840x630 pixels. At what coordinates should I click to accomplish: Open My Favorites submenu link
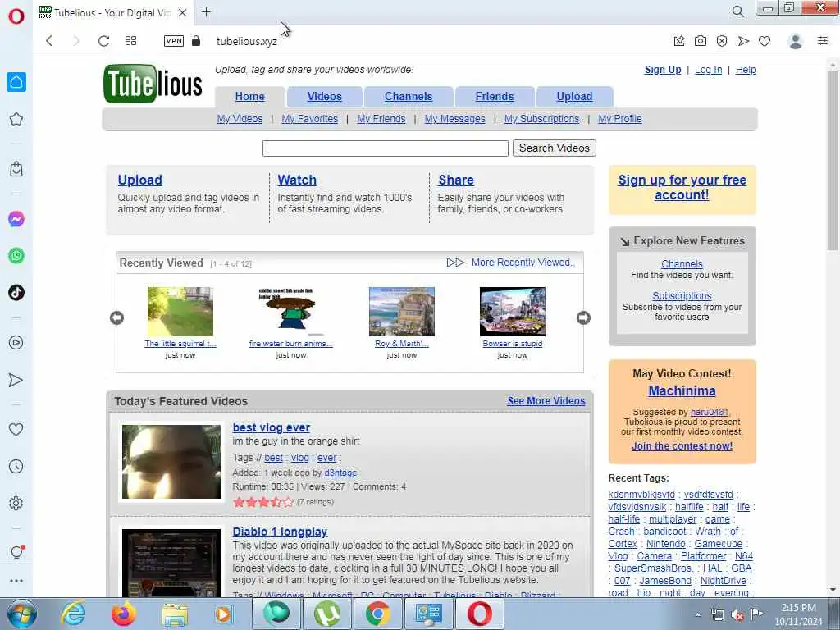pyautogui.click(x=309, y=119)
